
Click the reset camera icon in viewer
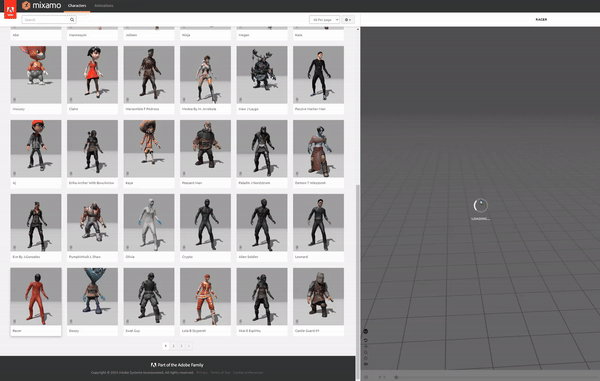pos(365,340)
